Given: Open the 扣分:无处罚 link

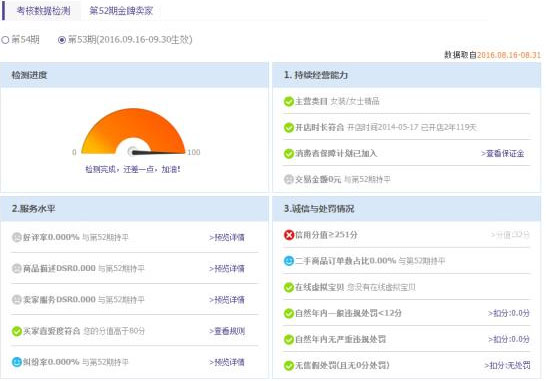Looking at the screenshot, I should [x=507, y=365].
